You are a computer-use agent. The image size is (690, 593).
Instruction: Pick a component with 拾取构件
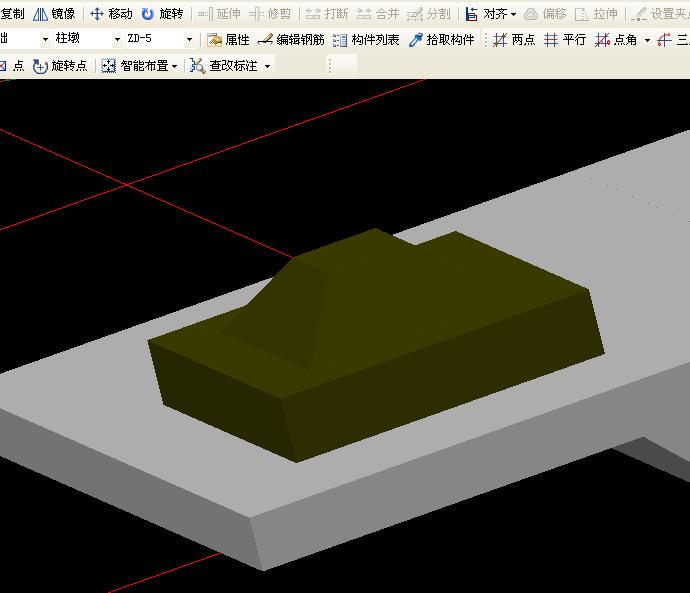[441, 40]
